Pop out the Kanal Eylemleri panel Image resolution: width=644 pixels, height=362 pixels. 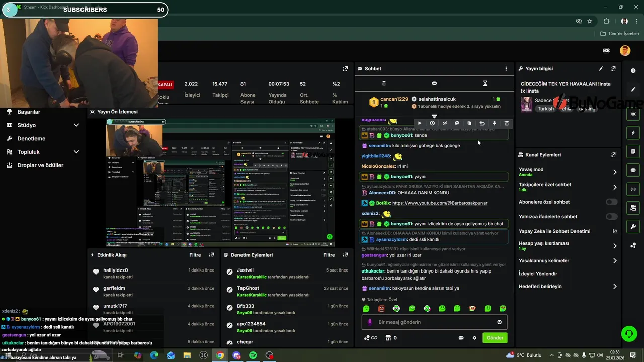pyautogui.click(x=613, y=155)
